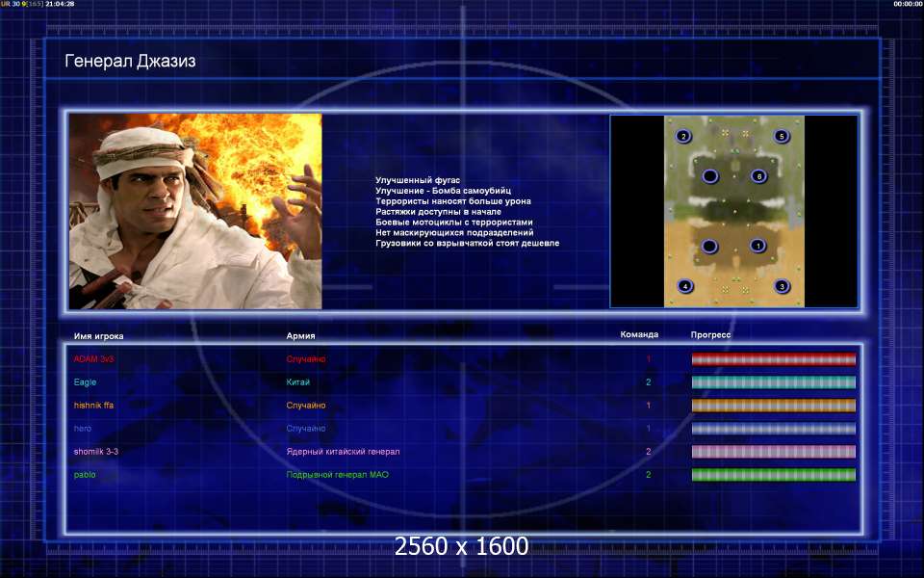Select player name 'hero'

point(83,428)
